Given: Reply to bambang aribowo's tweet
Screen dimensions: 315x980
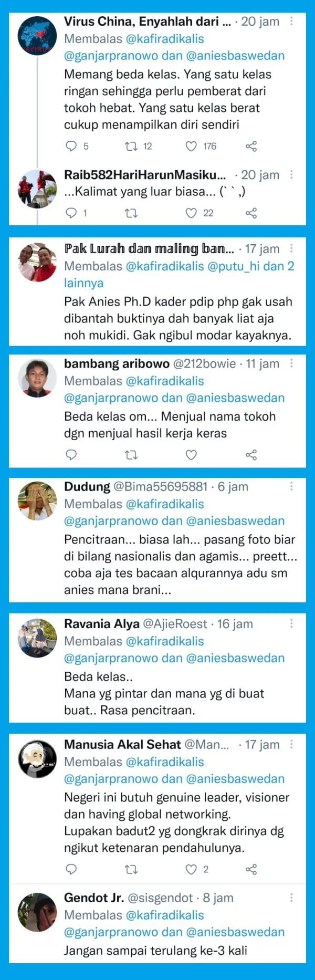Looking at the screenshot, I should (x=71, y=454).
